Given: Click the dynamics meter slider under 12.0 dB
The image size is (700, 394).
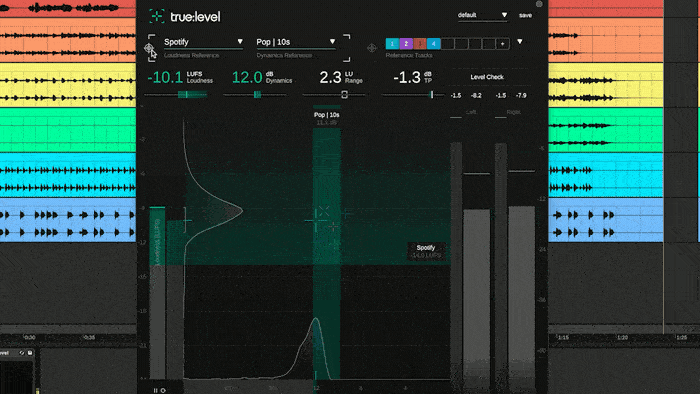Looking at the screenshot, I should point(255,95).
